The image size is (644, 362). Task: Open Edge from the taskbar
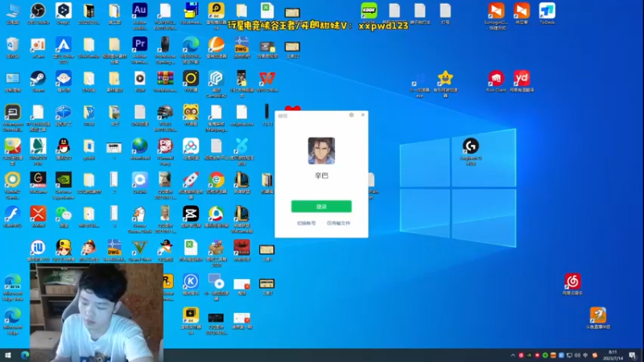coord(25,355)
